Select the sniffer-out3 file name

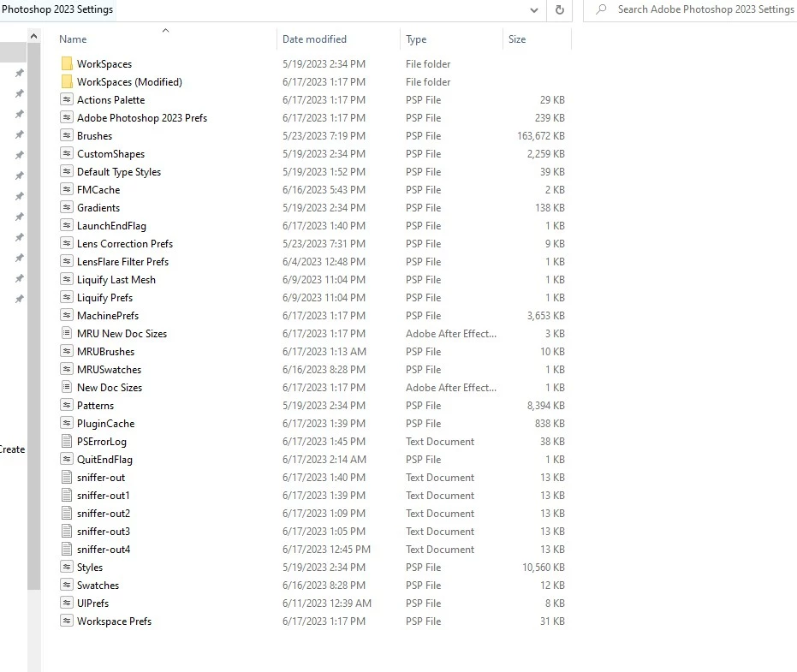tap(104, 532)
